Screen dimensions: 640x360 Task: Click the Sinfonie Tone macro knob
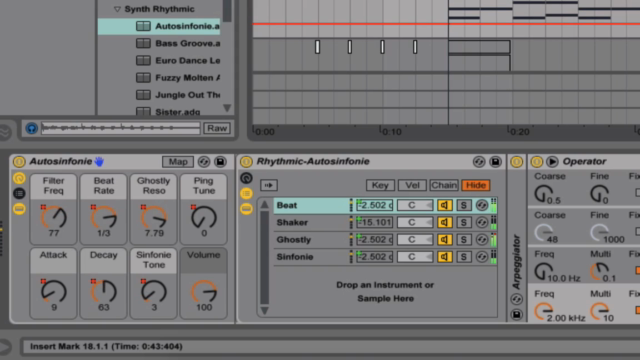tap(154, 291)
